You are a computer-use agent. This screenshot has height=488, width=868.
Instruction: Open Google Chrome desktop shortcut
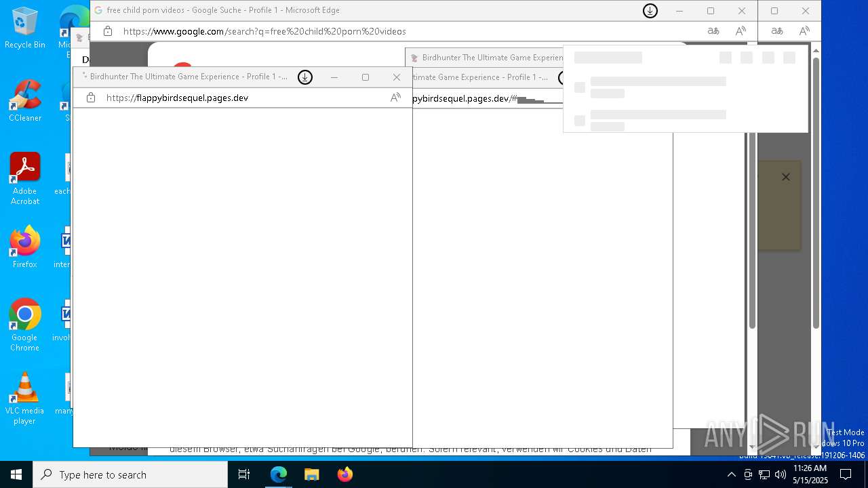[x=25, y=325]
